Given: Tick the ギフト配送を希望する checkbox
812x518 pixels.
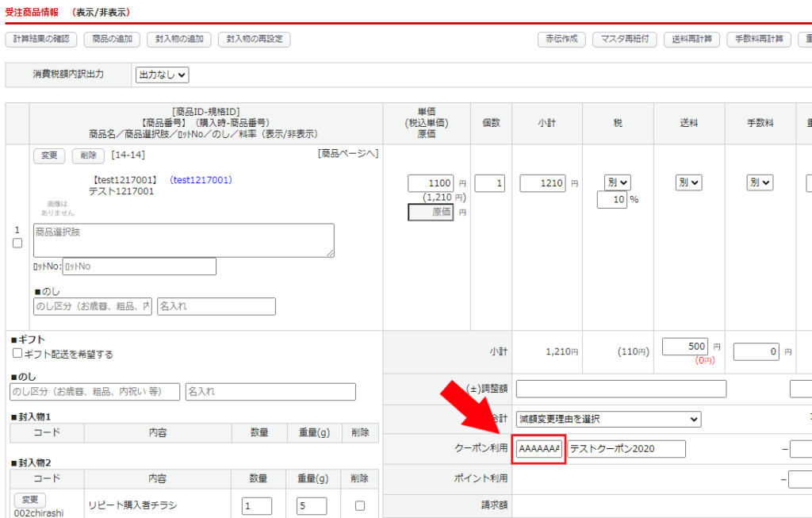Looking at the screenshot, I should click(17, 354).
